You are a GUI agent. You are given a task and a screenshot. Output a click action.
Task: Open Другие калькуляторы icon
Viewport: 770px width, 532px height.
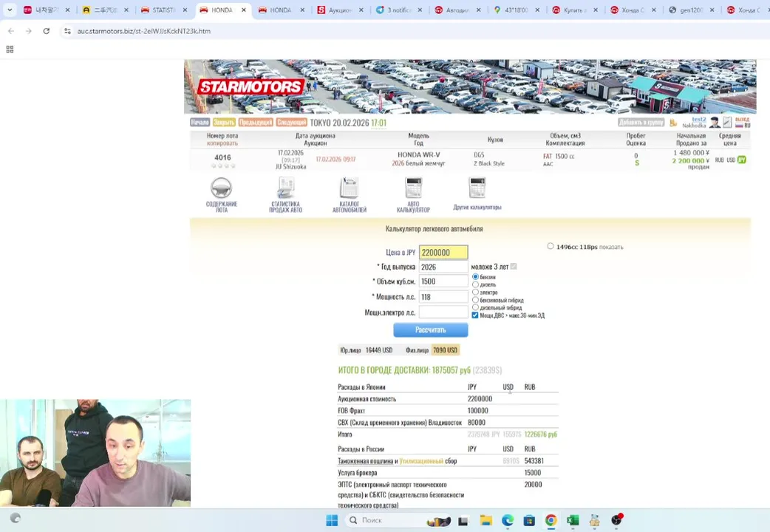click(x=477, y=188)
